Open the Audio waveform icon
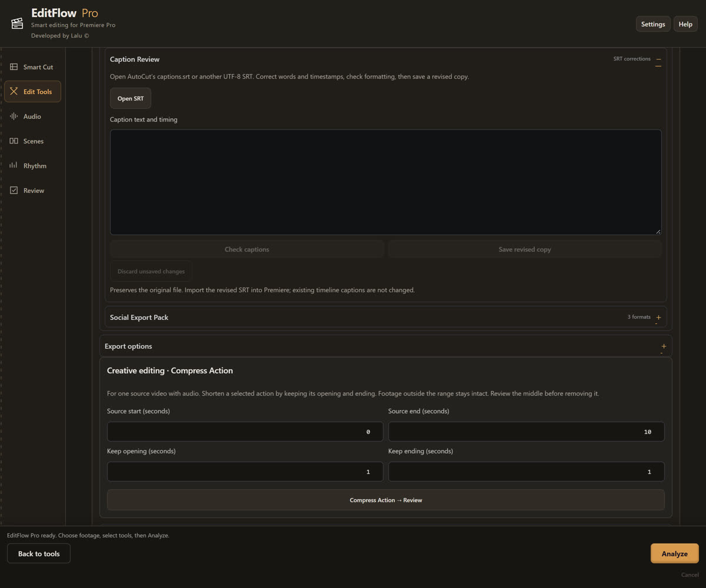 14,116
